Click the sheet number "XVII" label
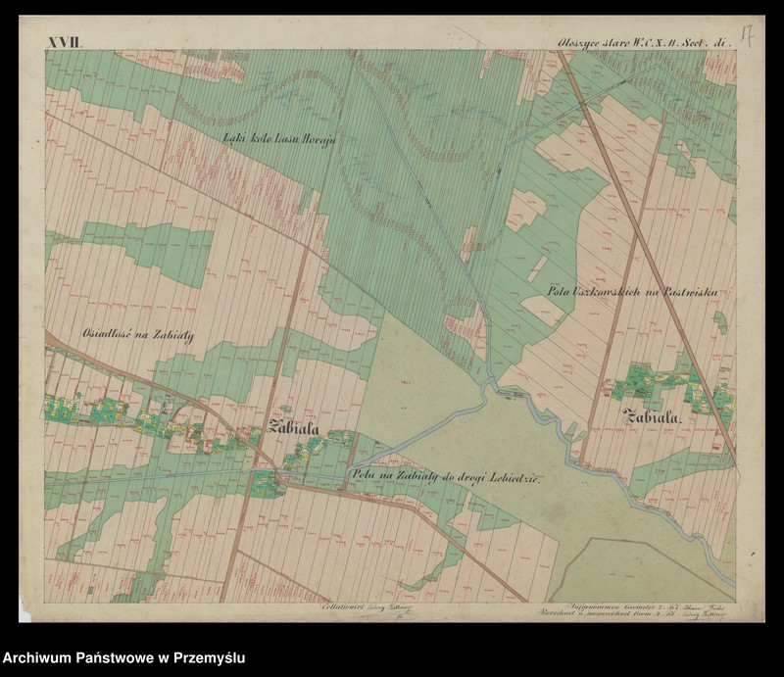784x677 pixels. click(64, 39)
